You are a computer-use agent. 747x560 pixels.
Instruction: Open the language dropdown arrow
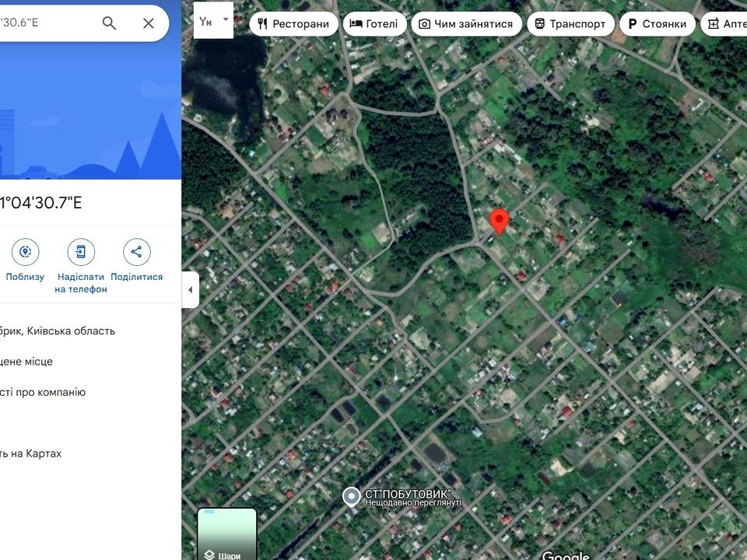(226, 20)
